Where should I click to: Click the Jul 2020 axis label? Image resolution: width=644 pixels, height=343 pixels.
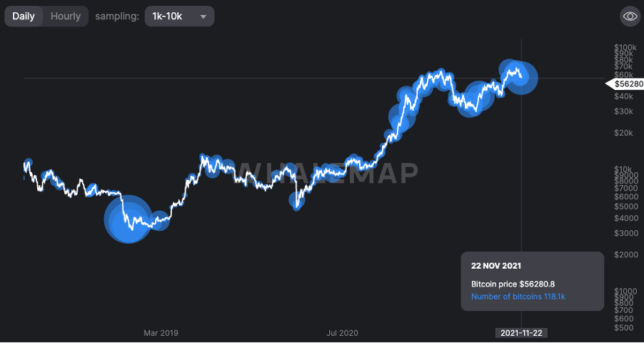(x=343, y=333)
